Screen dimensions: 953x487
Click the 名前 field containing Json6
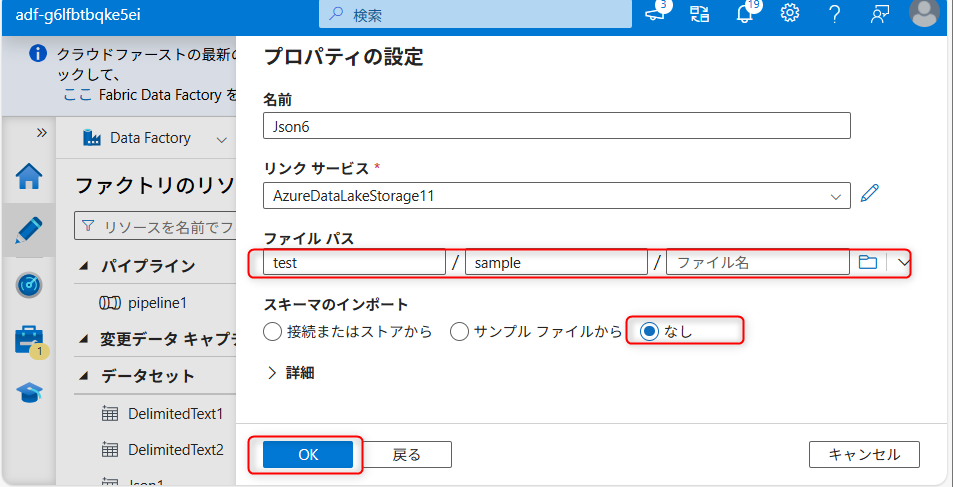557,125
